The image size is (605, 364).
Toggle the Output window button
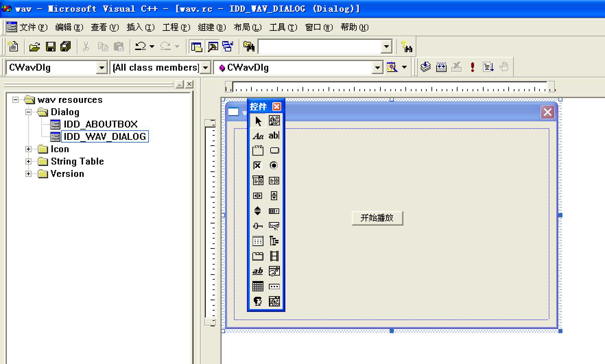coord(213,46)
